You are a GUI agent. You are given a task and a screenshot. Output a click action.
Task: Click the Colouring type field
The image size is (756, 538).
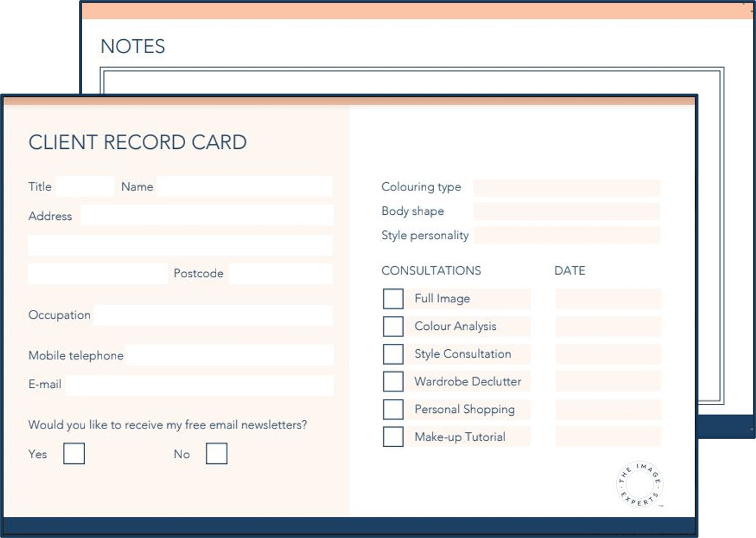tap(569, 187)
